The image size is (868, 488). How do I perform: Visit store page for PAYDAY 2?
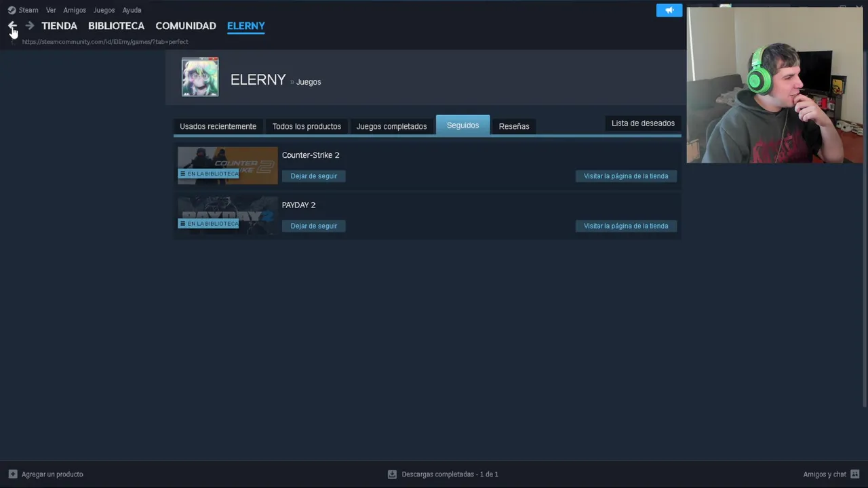(x=626, y=226)
